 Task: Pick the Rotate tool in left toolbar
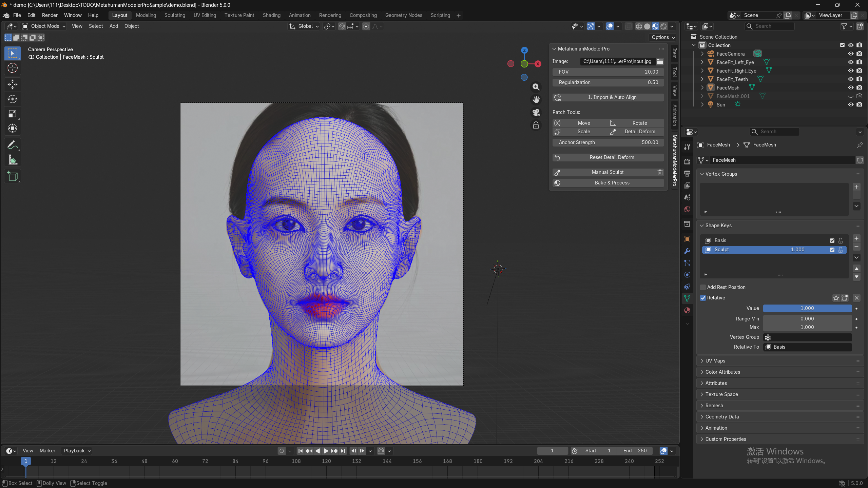click(x=13, y=99)
